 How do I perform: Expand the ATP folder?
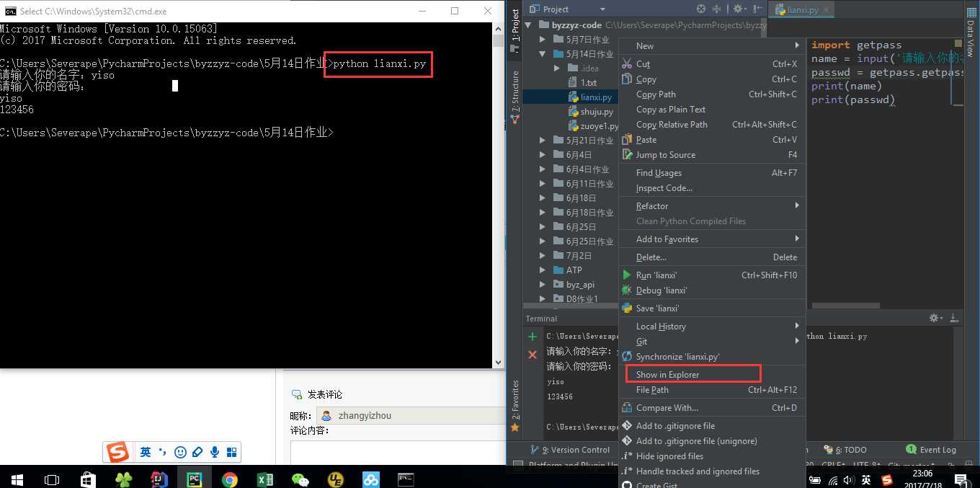543,270
